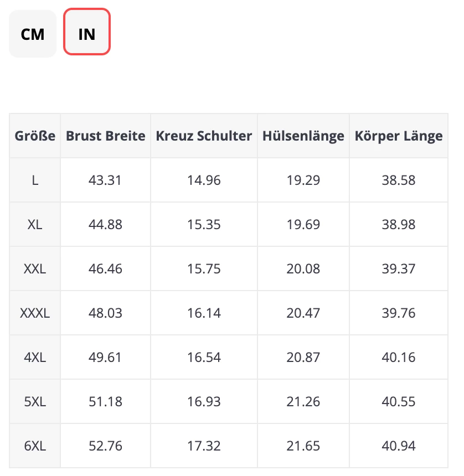Click the Brust Breite column header
464x476 pixels.
[x=105, y=136]
